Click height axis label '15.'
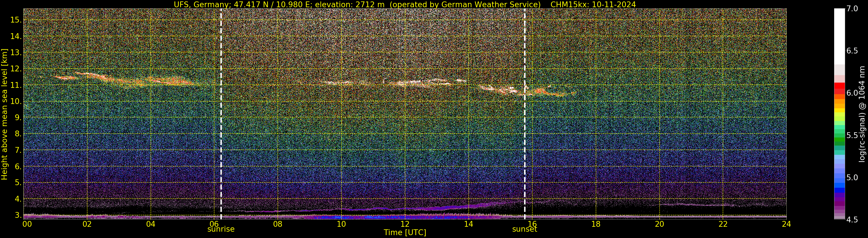868x238 pixels. tap(16, 20)
